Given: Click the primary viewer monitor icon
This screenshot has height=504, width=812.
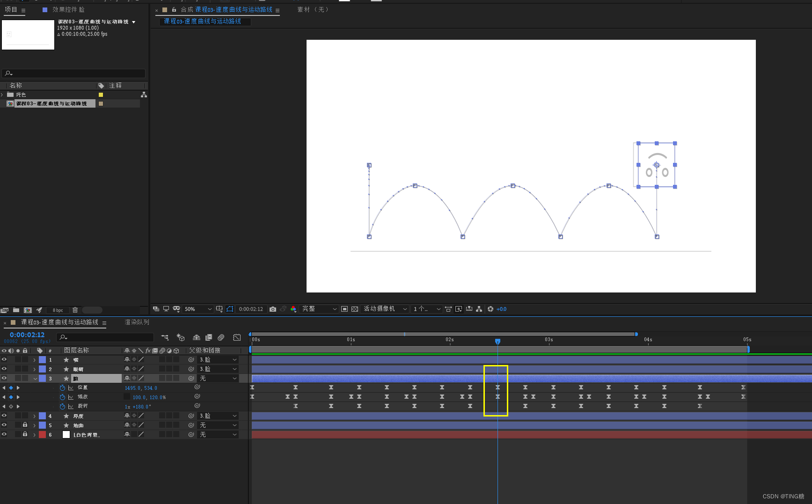Looking at the screenshot, I should [166, 309].
